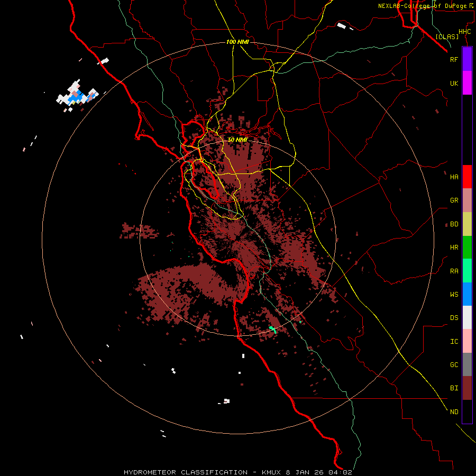This screenshot has width=476, height=476.
Task: Click the purple RF legend color swatch
Action: (x=467, y=59)
